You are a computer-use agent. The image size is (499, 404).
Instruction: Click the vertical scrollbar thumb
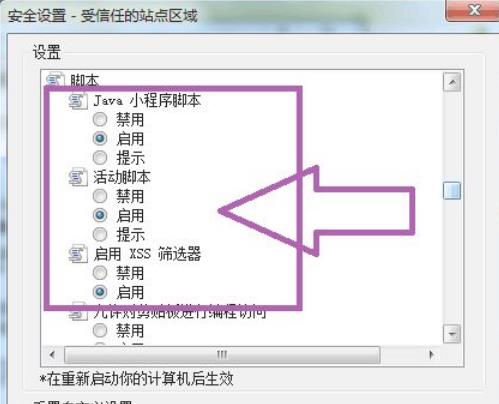pyautogui.click(x=452, y=191)
